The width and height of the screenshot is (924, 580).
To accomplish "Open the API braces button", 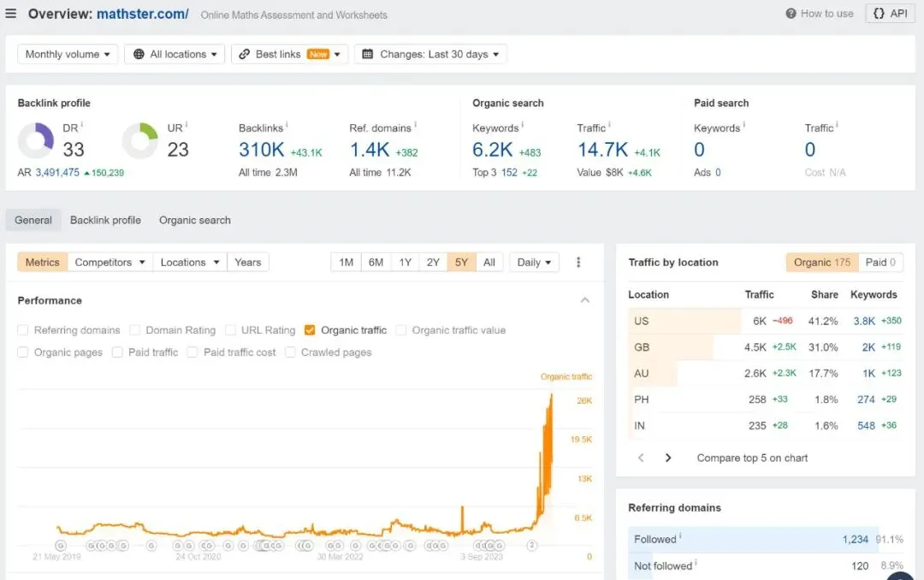I will (x=890, y=14).
